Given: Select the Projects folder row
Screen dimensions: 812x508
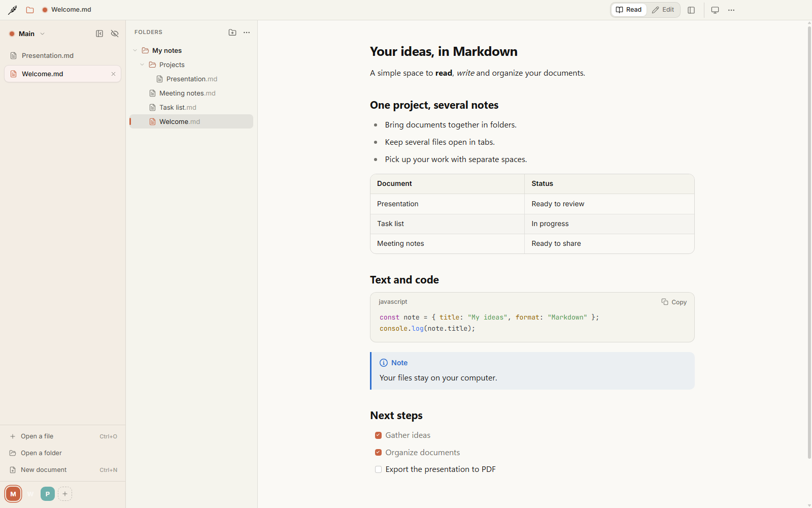Looking at the screenshot, I should point(191,65).
